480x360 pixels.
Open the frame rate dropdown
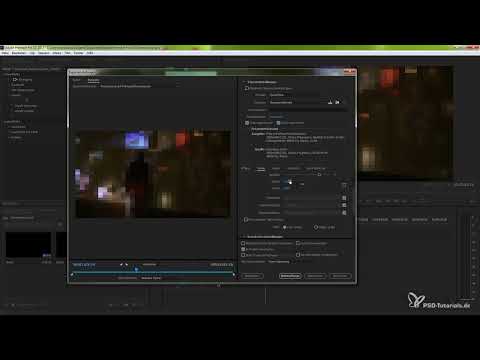(x=311, y=198)
